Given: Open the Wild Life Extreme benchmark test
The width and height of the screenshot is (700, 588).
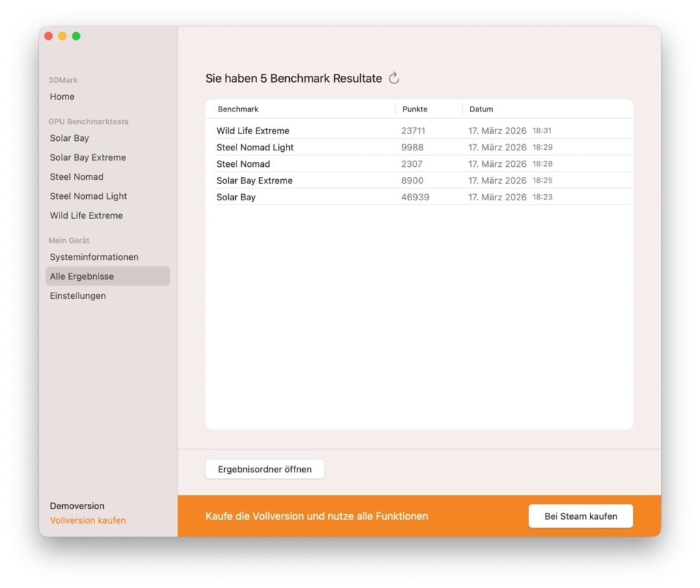Looking at the screenshot, I should pyautogui.click(x=85, y=215).
